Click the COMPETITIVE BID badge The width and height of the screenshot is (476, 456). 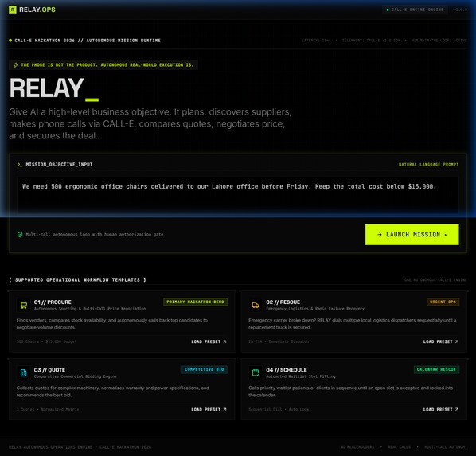tap(205, 369)
